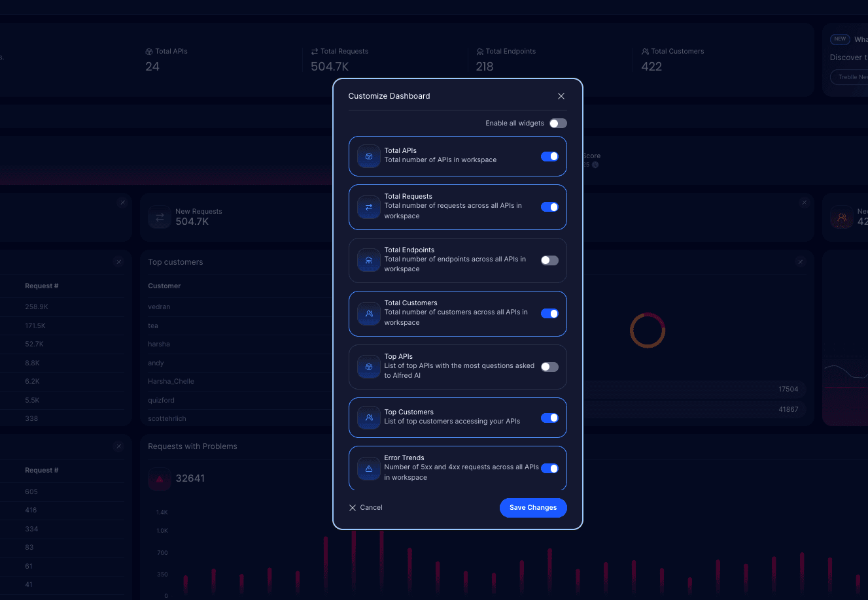The width and height of the screenshot is (868, 600).
Task: Close the Customize Dashboard dialog with the X
Action: pyautogui.click(x=561, y=95)
